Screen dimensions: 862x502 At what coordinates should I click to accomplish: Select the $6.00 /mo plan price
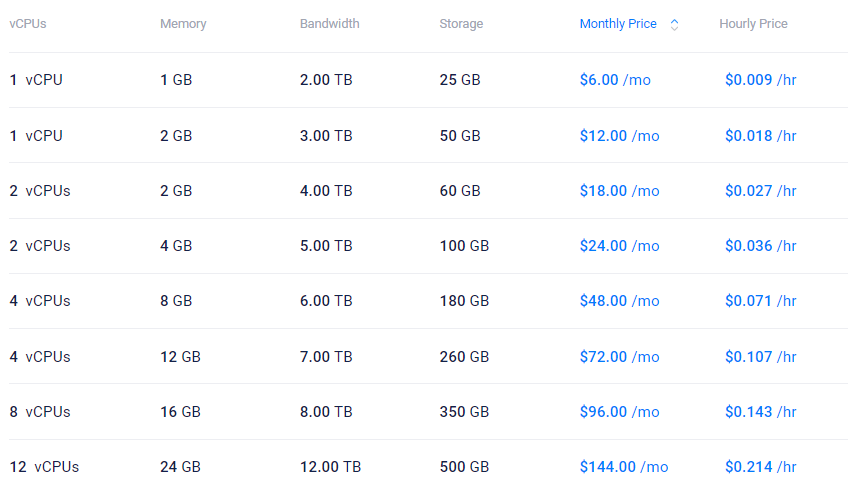615,80
